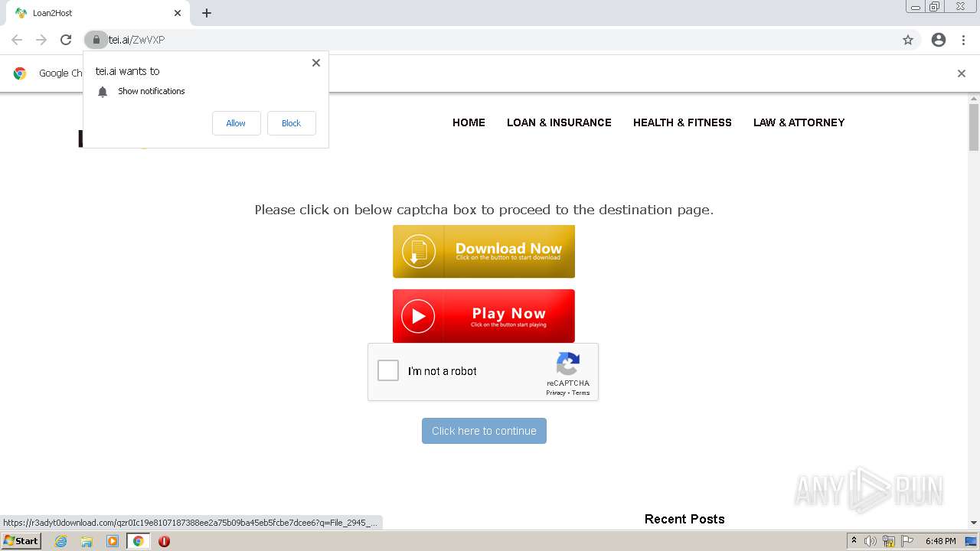980x551 pixels.
Task: Click the page scrollbar thumb
Action: click(974, 127)
